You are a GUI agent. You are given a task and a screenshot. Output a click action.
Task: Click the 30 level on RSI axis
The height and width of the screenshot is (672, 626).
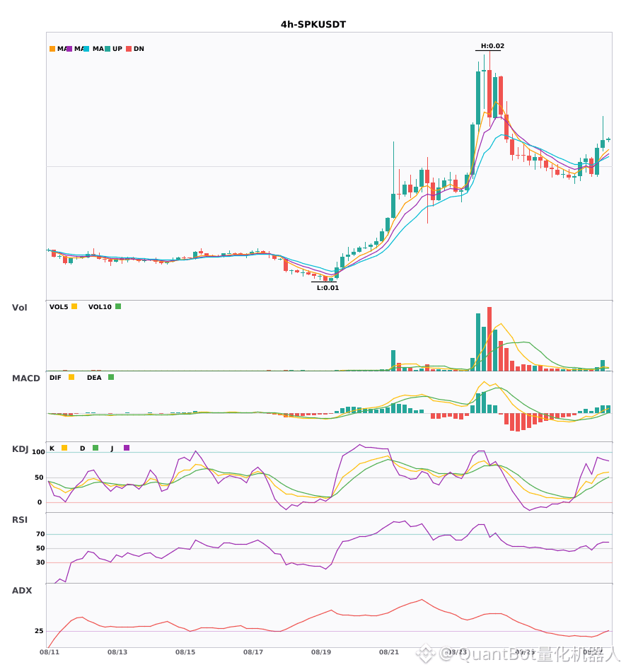(40, 562)
